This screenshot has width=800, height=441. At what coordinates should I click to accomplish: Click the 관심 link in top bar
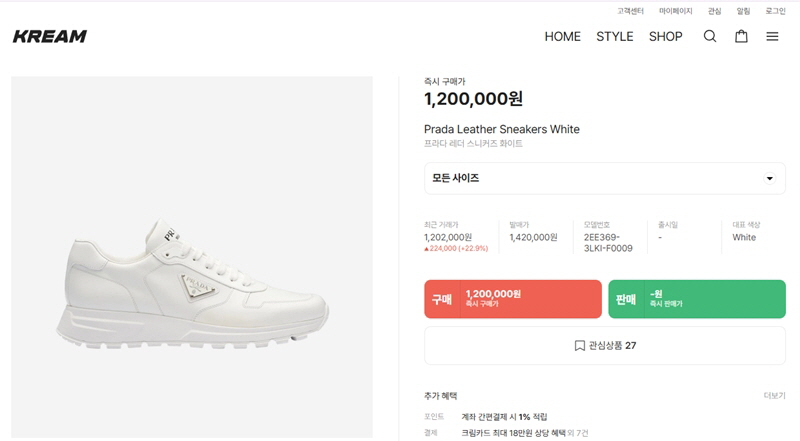[x=714, y=11]
